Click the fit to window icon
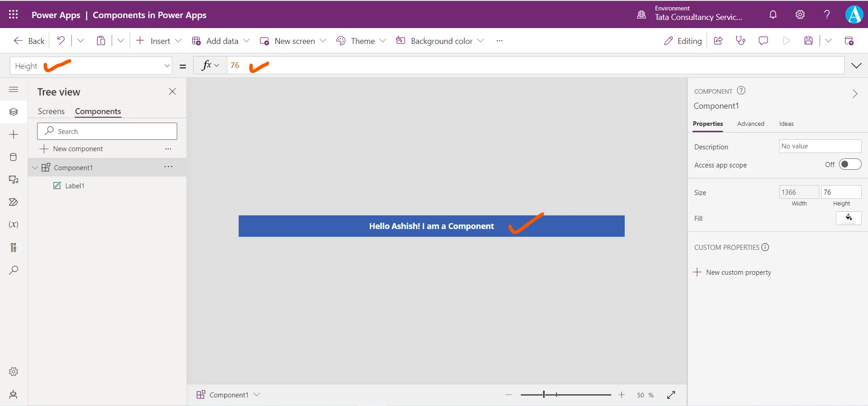 [671, 395]
